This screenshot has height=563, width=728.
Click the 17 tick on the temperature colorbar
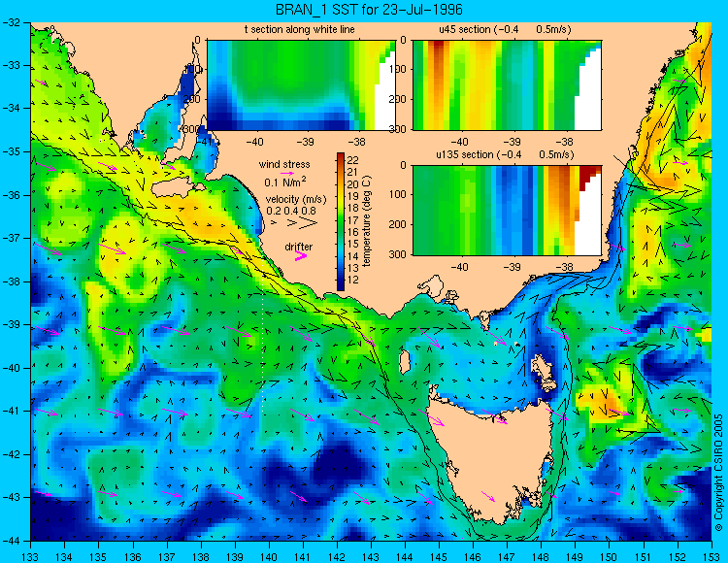[x=353, y=220]
